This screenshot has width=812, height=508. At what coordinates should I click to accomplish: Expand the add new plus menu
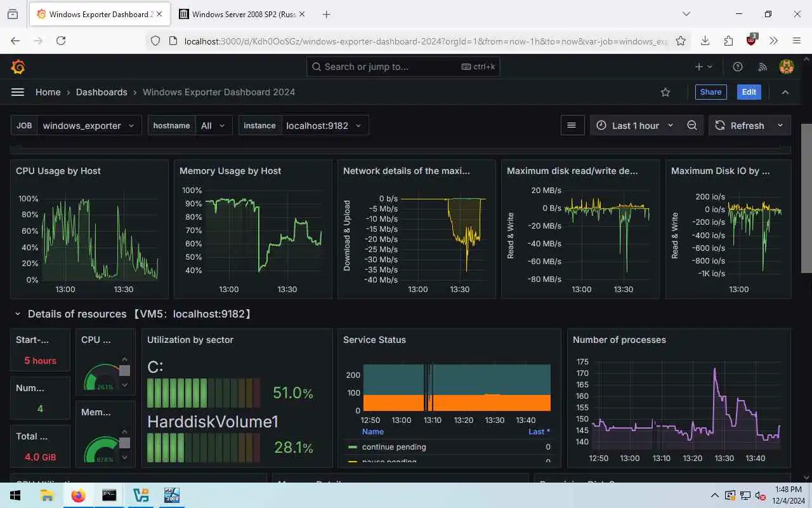(x=704, y=67)
